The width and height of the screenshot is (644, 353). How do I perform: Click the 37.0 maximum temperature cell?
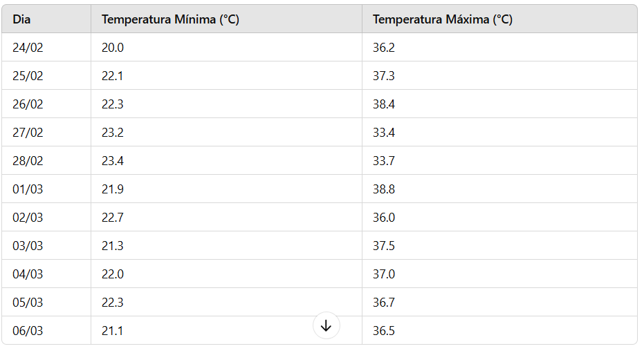pos(499,274)
